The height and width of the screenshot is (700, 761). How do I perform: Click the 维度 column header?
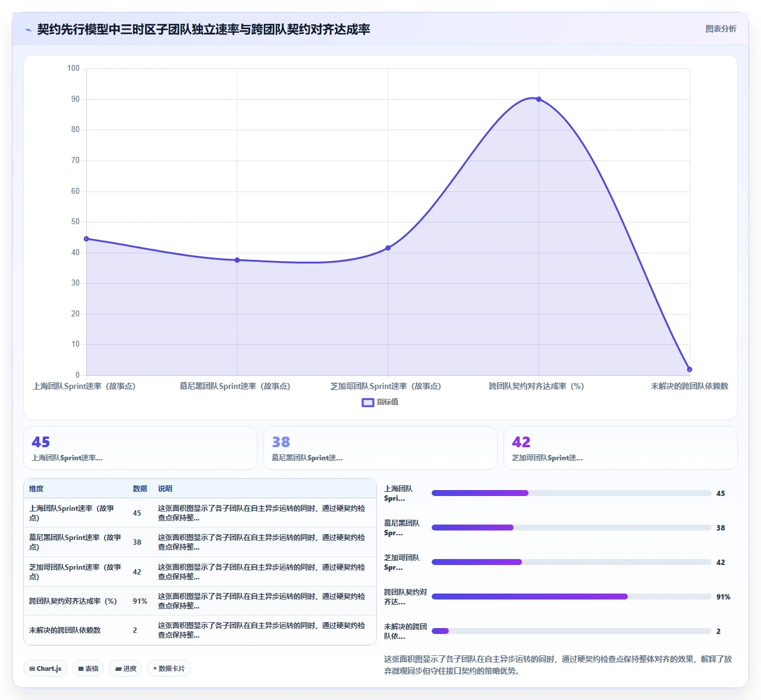click(x=36, y=489)
